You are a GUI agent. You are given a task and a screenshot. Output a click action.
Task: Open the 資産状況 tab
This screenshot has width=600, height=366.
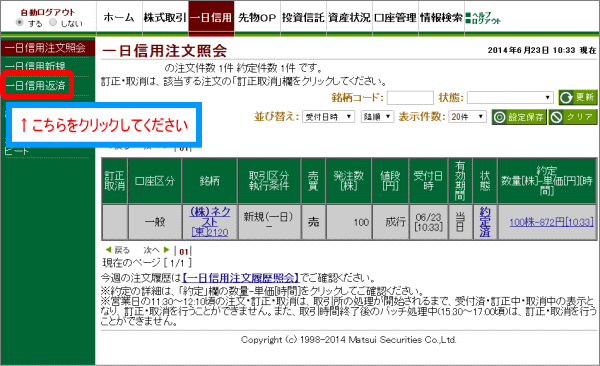[349, 18]
